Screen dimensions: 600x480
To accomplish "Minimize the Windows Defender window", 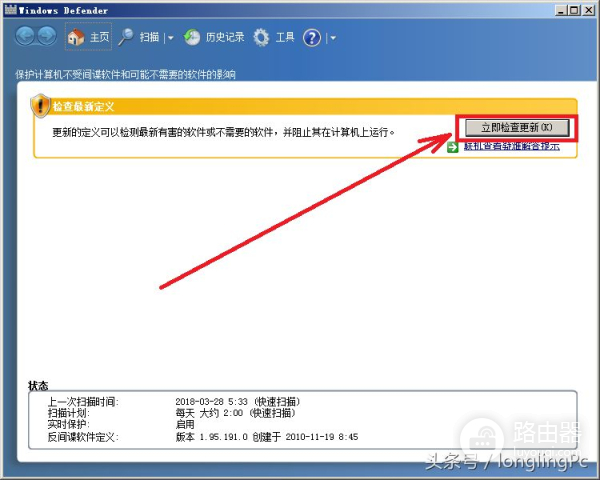I will pos(561,10).
